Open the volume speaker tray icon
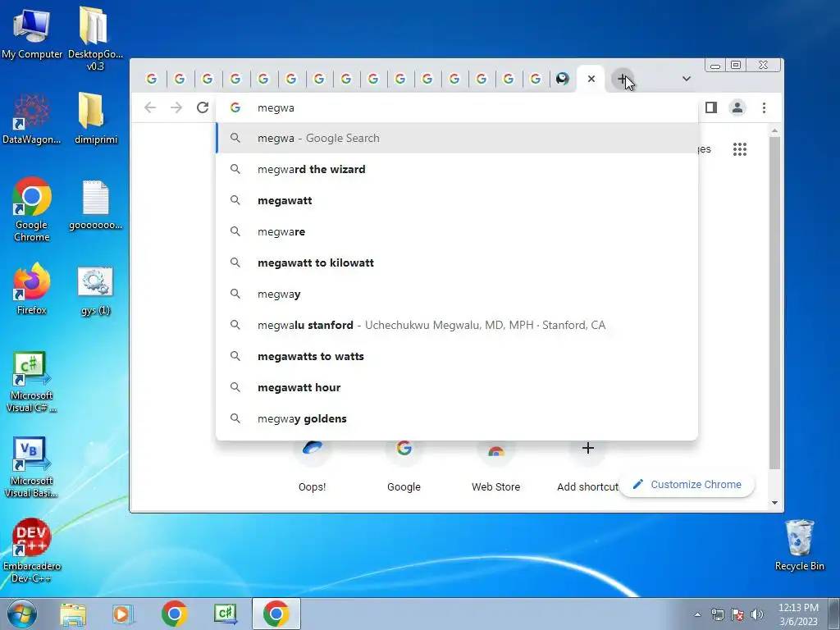Image resolution: width=840 pixels, height=630 pixels. coord(757,614)
